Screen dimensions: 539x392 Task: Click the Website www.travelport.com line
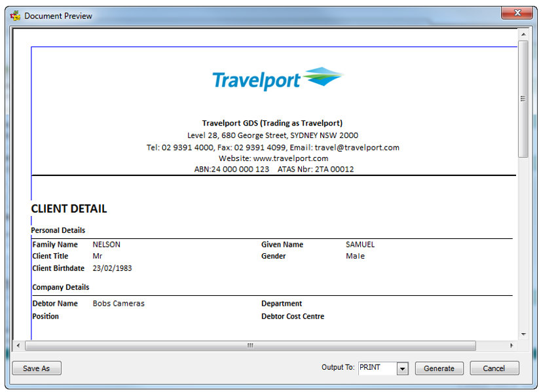(x=274, y=158)
